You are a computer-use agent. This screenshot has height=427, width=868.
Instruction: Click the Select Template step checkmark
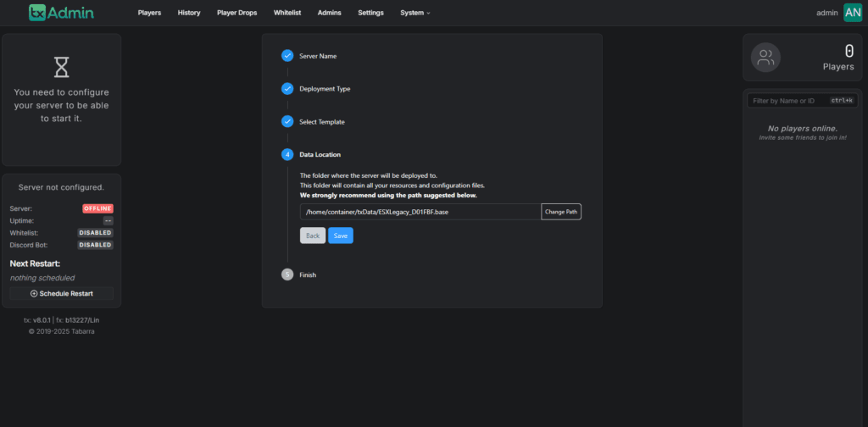[x=287, y=121]
